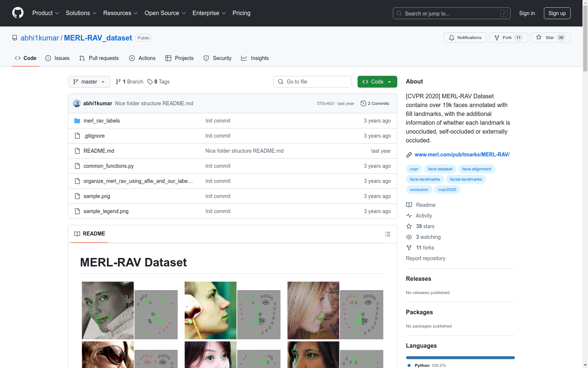Click the cvpr2020 topic tag

447,190
